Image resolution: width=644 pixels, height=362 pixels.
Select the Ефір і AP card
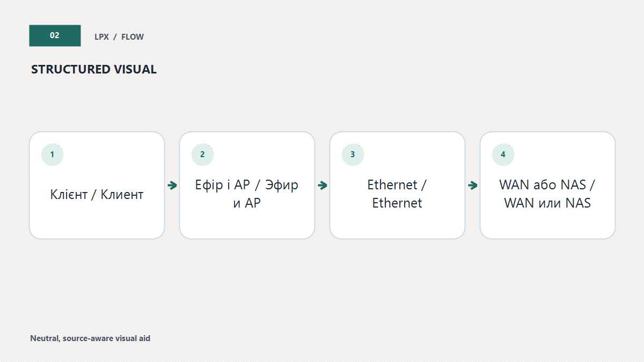pos(247,185)
